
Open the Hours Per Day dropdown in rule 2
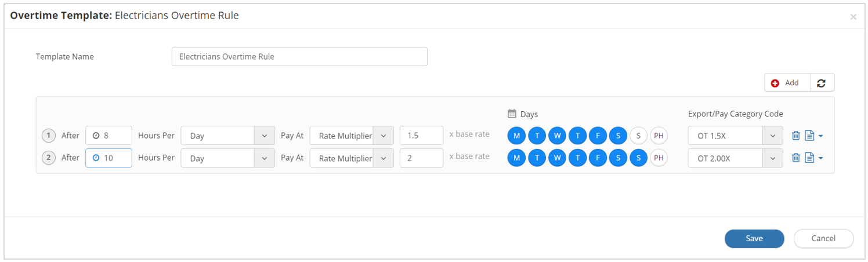227,158
